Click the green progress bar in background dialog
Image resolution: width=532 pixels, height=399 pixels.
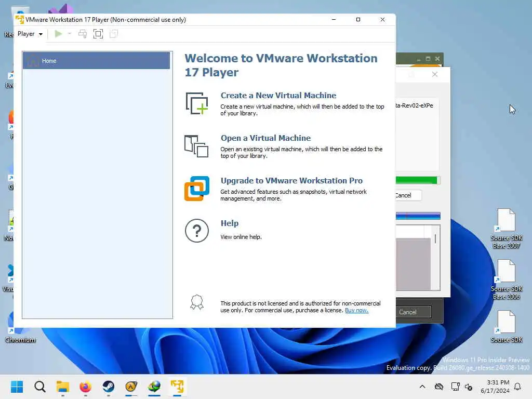pos(418,180)
